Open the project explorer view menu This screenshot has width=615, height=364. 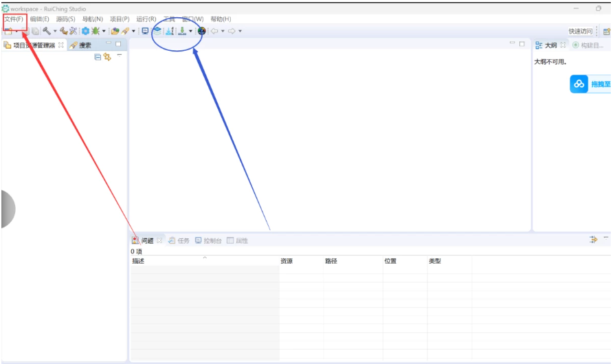(120, 56)
